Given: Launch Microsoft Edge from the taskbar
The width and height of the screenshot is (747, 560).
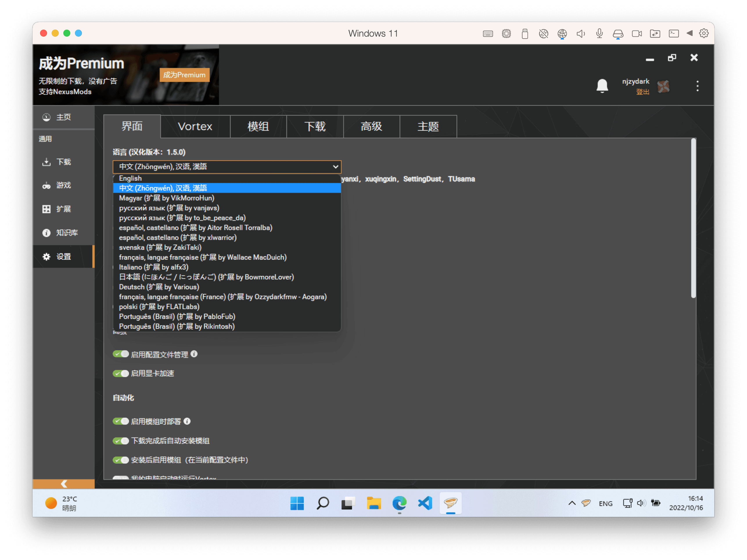Looking at the screenshot, I should 399,503.
